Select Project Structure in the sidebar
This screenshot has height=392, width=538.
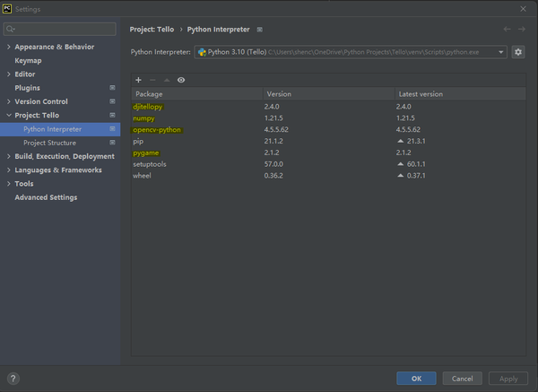pos(49,143)
